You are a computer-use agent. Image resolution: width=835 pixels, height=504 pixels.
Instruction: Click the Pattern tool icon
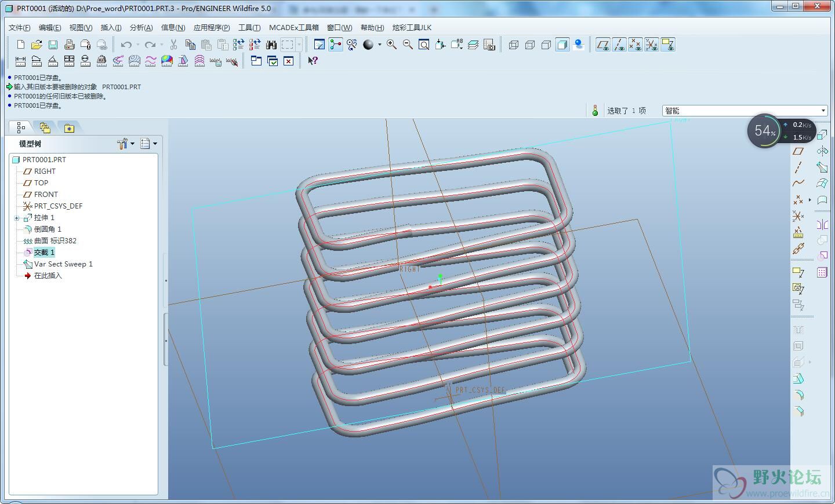pos(822,272)
